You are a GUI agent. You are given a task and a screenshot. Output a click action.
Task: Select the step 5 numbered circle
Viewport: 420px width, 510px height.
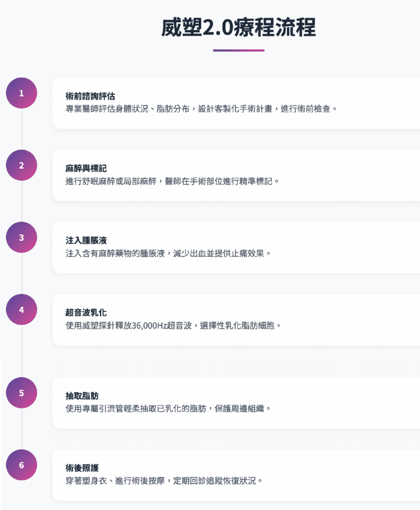pos(21,393)
